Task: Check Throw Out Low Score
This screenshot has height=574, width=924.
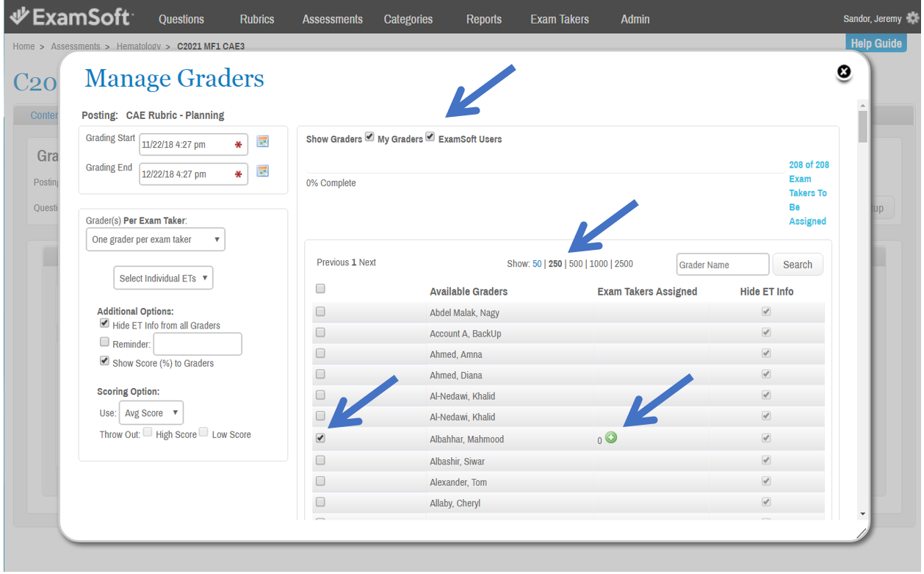Action: coord(203,432)
